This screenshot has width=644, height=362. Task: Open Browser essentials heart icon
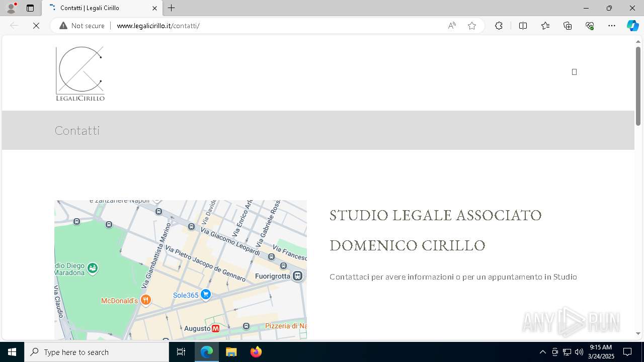point(590,26)
